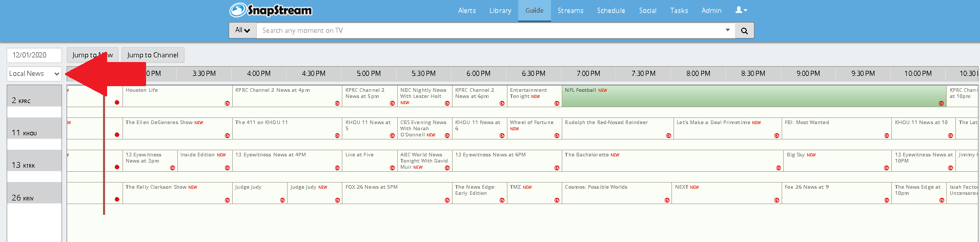This screenshot has height=242, width=980.
Task: Click record icon on Houston Life
Action: coord(227,104)
